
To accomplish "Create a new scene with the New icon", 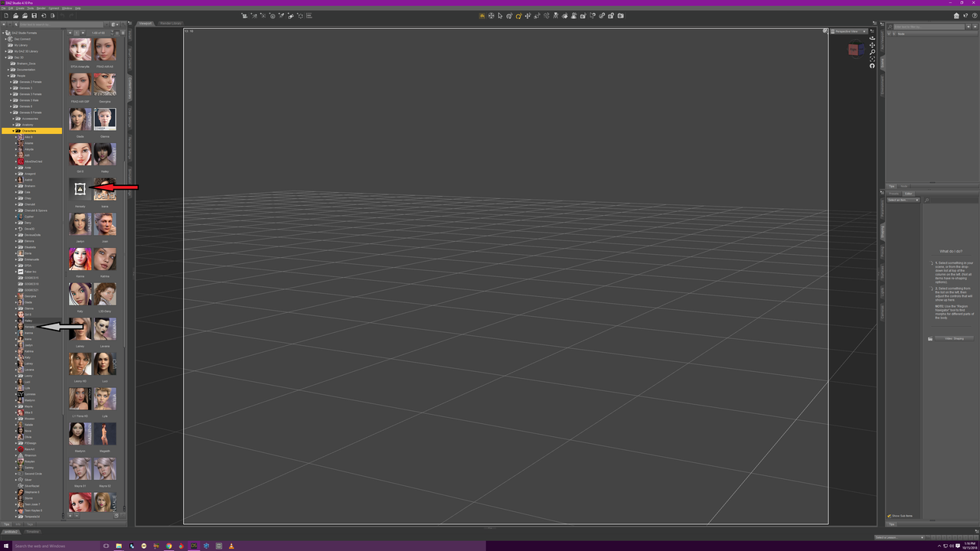I will (6, 15).
